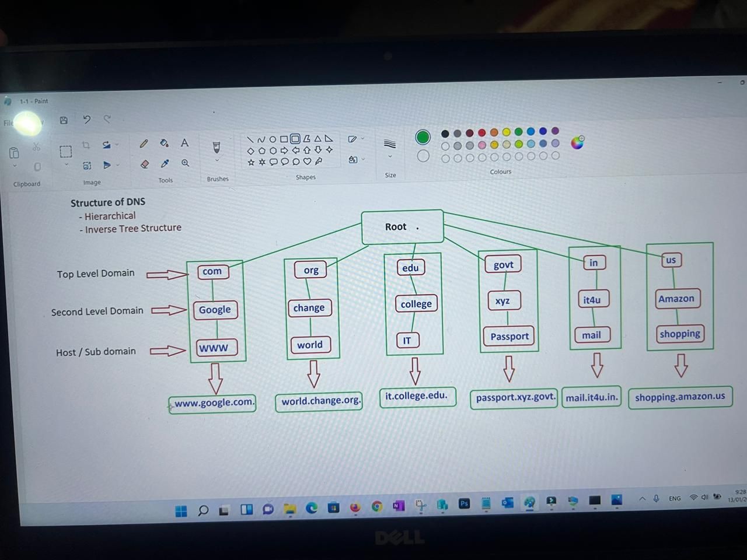Choose the Pentagon shape

tap(261, 151)
